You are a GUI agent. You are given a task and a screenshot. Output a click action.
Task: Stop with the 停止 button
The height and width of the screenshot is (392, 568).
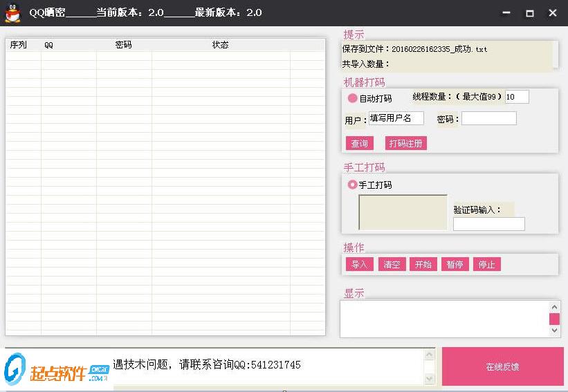pos(487,264)
